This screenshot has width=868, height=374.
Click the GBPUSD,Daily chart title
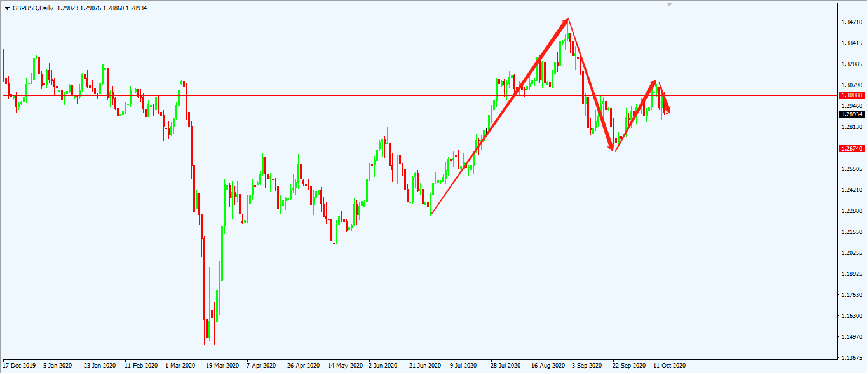(33, 8)
